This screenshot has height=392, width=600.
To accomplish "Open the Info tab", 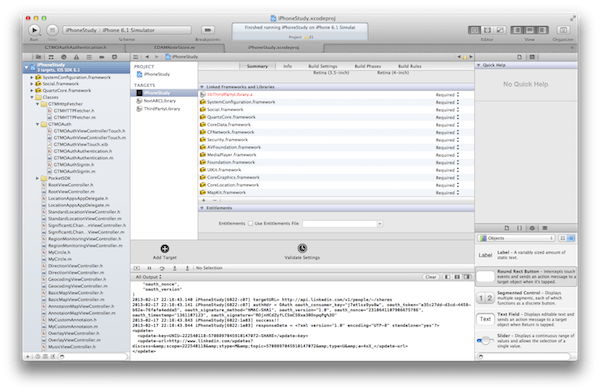I will (x=287, y=66).
